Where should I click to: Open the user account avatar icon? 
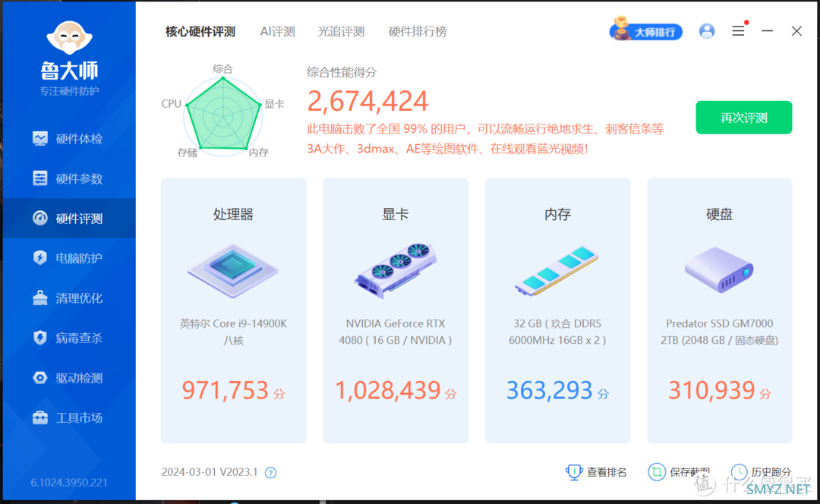tap(707, 31)
